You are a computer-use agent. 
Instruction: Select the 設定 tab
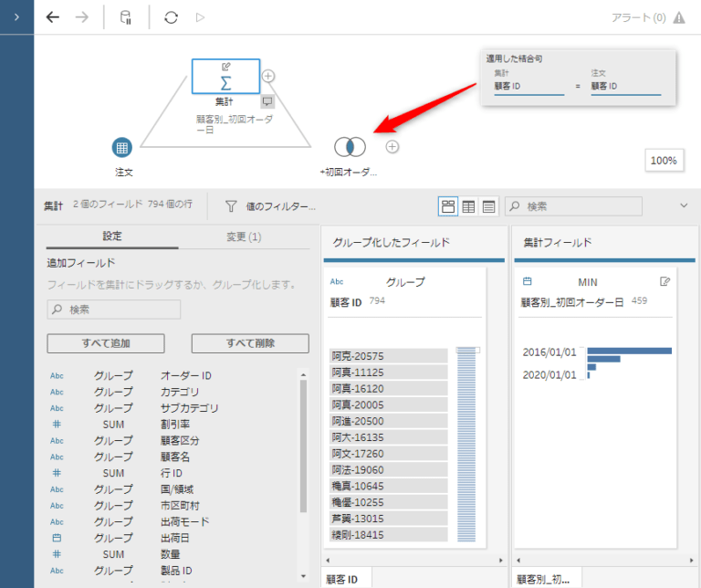coord(112,236)
